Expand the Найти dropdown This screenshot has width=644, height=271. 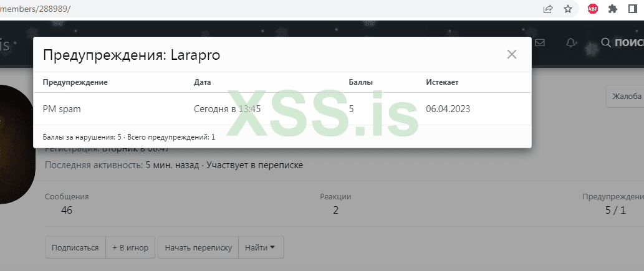[261, 247]
